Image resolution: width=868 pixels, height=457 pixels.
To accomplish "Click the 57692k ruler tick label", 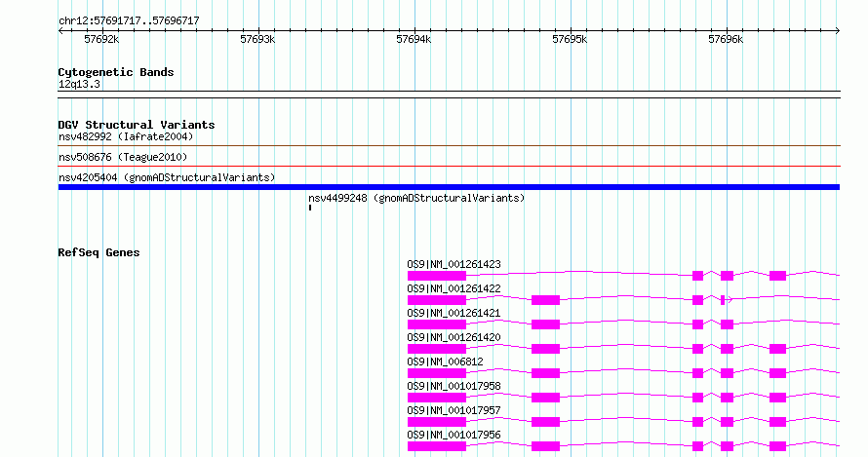I will coord(101,39).
